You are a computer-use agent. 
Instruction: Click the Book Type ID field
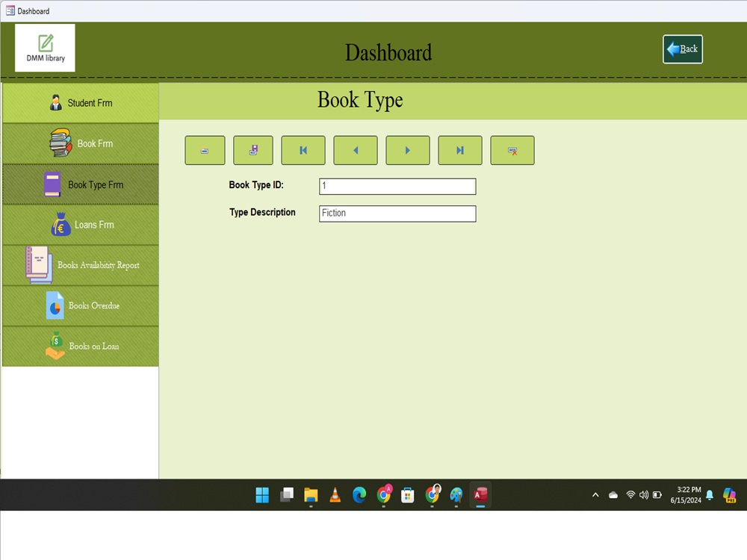pyautogui.click(x=397, y=186)
